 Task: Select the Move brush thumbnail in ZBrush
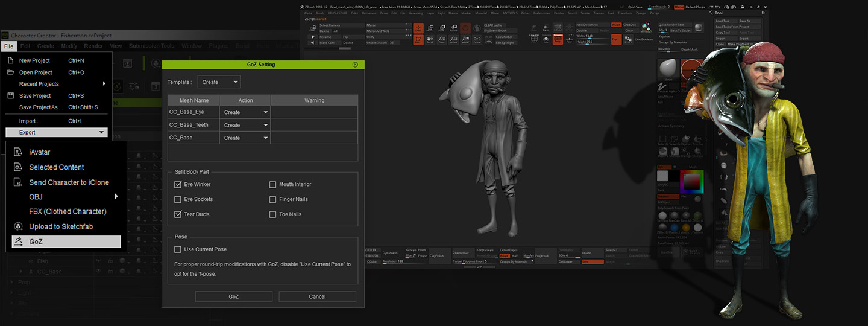coord(668,69)
